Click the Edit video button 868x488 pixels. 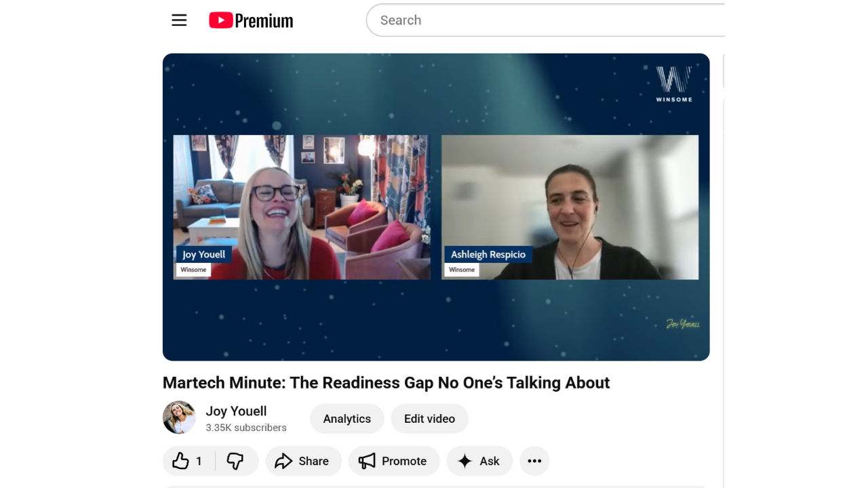tap(429, 418)
